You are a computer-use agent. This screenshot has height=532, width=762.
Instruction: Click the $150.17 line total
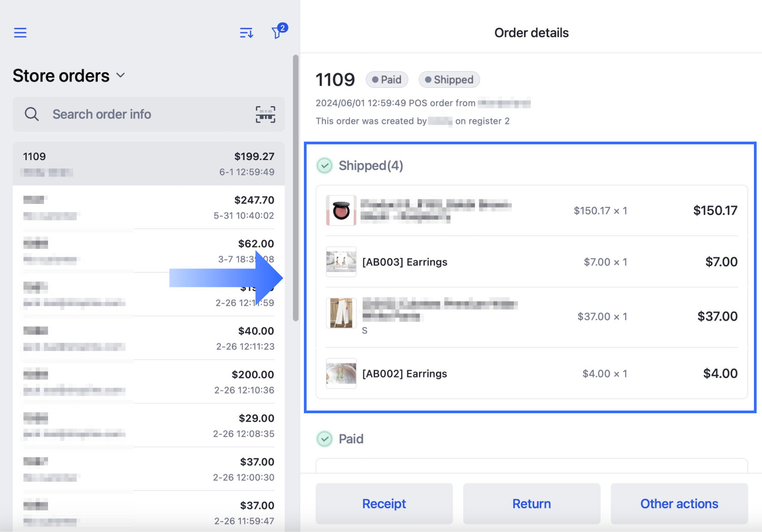[x=715, y=210]
